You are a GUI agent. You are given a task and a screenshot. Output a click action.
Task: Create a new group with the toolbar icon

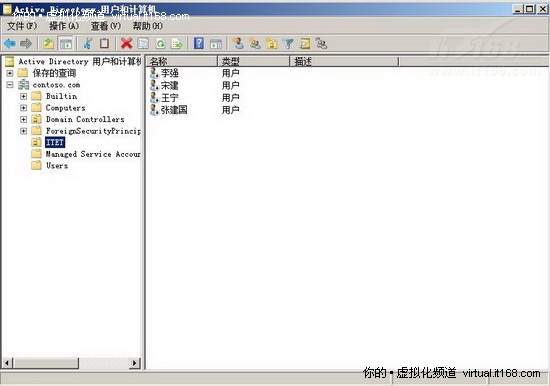tap(255, 44)
